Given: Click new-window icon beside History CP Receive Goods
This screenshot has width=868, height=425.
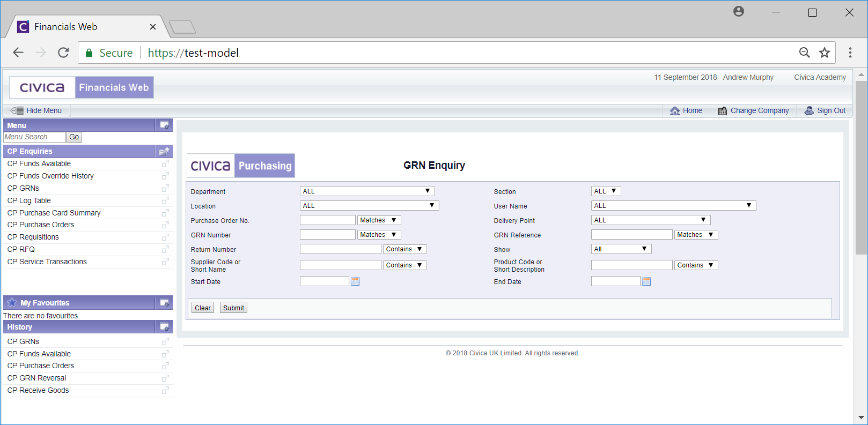Looking at the screenshot, I should 165,391.
